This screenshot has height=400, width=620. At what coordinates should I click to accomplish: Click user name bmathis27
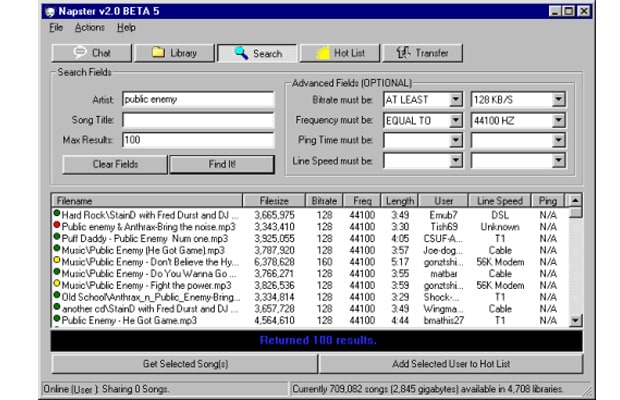point(444,321)
